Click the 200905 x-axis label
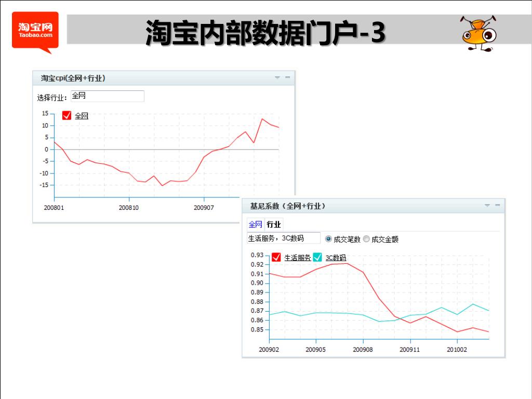 [316, 350]
